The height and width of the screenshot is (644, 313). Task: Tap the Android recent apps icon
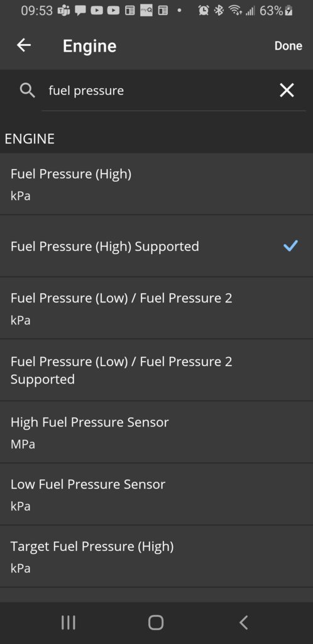click(x=68, y=623)
